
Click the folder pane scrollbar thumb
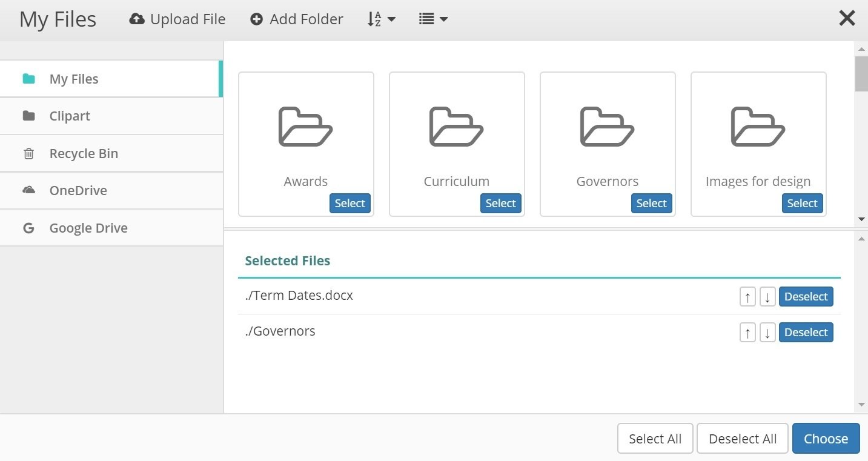click(861, 73)
